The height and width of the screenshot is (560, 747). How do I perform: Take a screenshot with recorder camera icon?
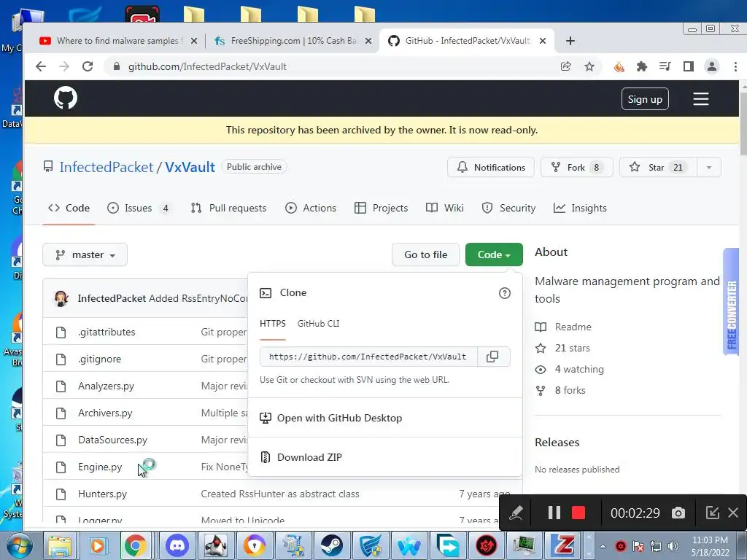(678, 513)
